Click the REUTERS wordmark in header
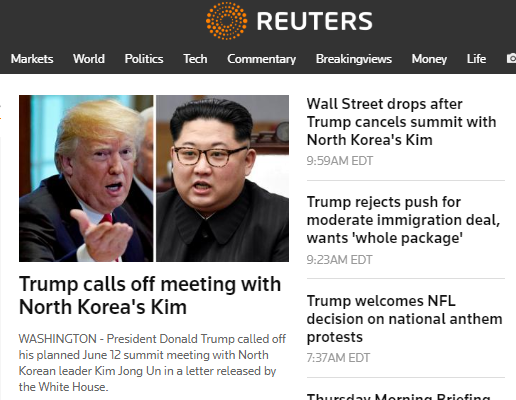The height and width of the screenshot is (400, 516). (x=315, y=21)
